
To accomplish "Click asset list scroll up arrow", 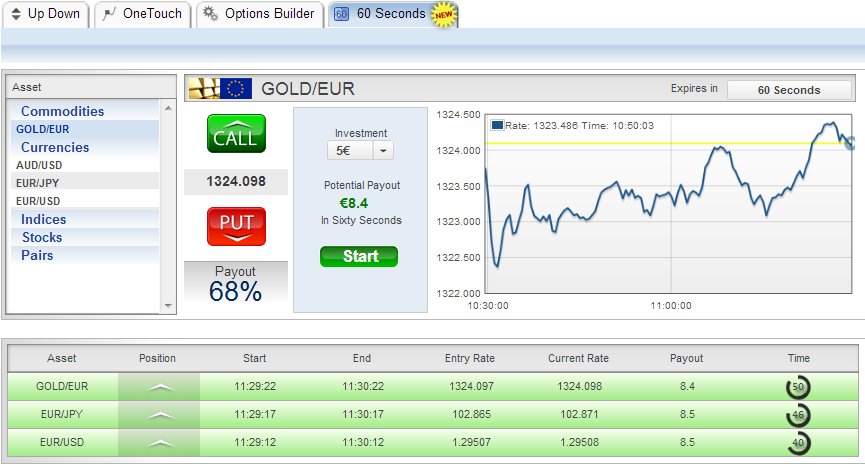I will (168, 108).
